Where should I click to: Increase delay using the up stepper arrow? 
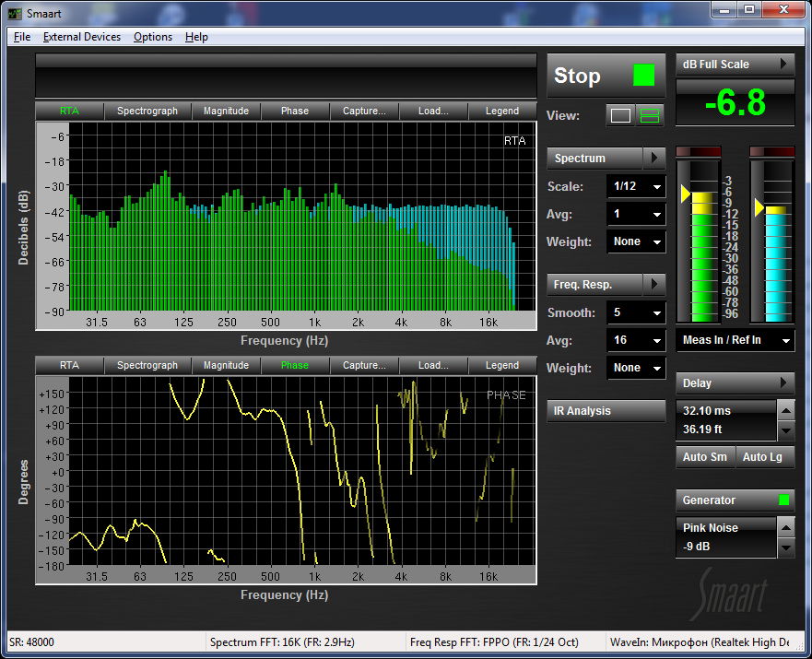coord(785,410)
